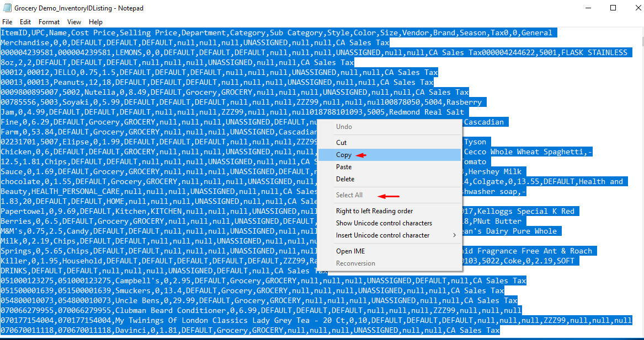Open Insert Unicode control character submenu

390,235
